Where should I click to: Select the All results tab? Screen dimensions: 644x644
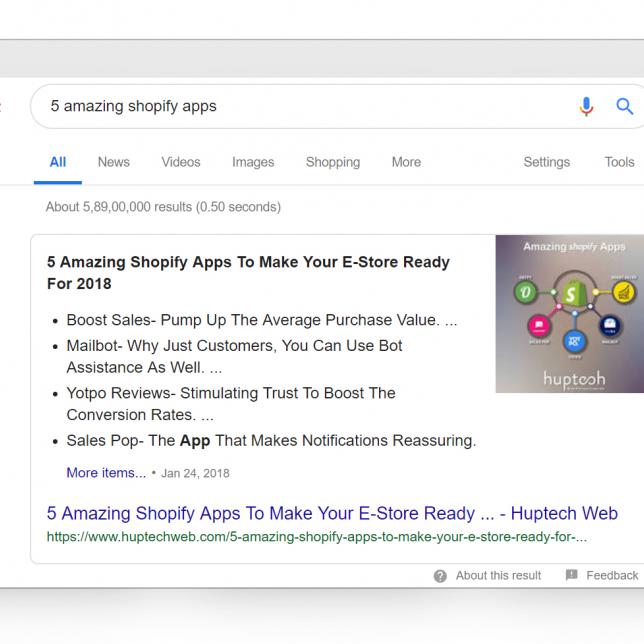(58, 162)
